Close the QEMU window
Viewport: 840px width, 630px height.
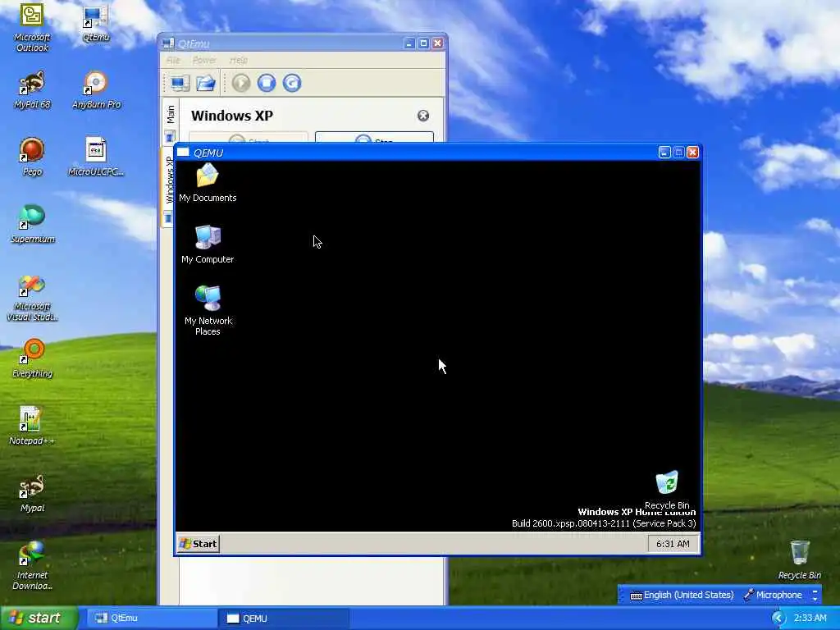(692, 153)
